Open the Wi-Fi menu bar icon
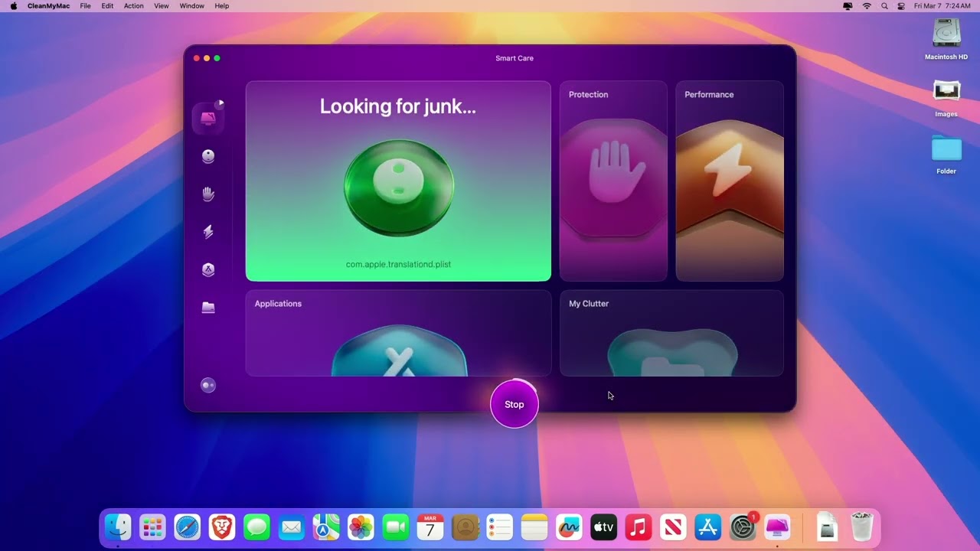Screen dimensions: 980x551 tap(867, 5)
